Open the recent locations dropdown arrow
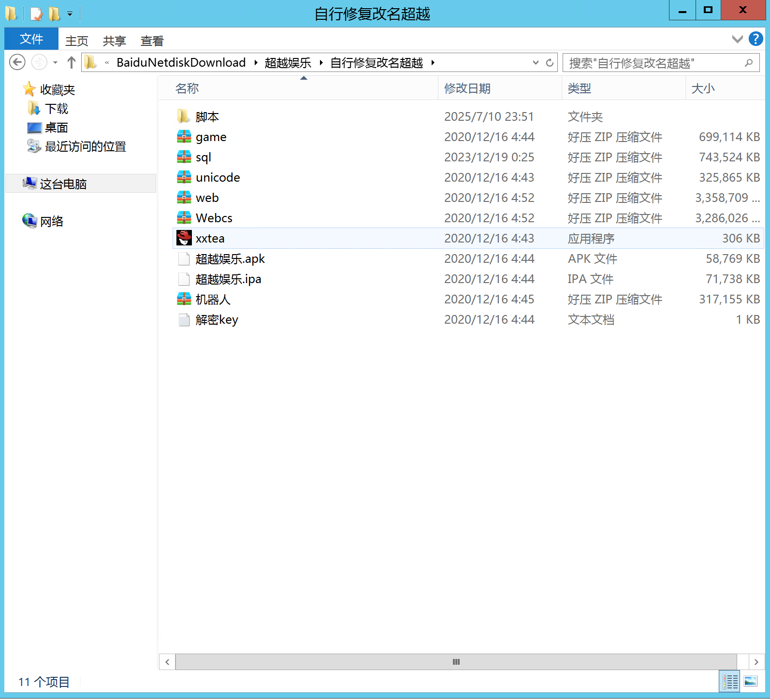 (56, 63)
